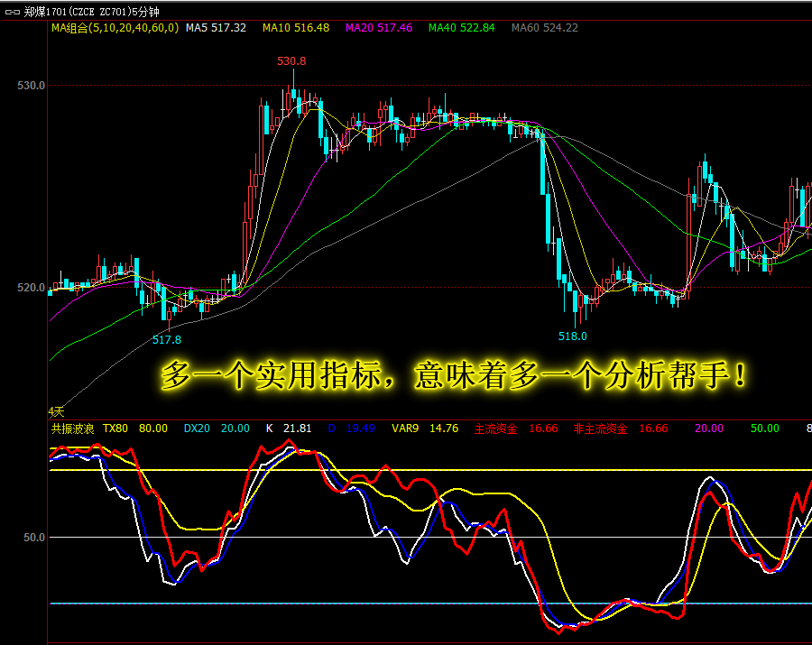Select the MA5 517.32 legend value
This screenshot has width=812, height=645.
pyautogui.click(x=216, y=28)
